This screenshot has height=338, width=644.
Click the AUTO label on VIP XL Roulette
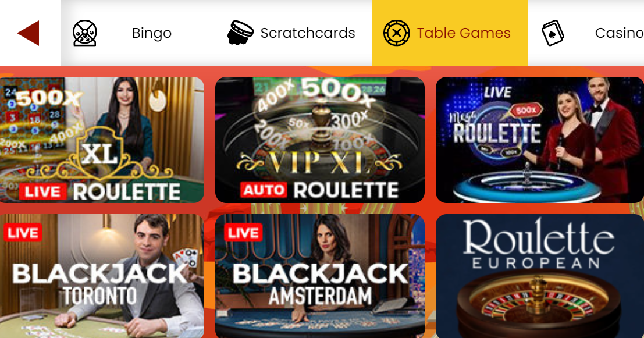264,190
